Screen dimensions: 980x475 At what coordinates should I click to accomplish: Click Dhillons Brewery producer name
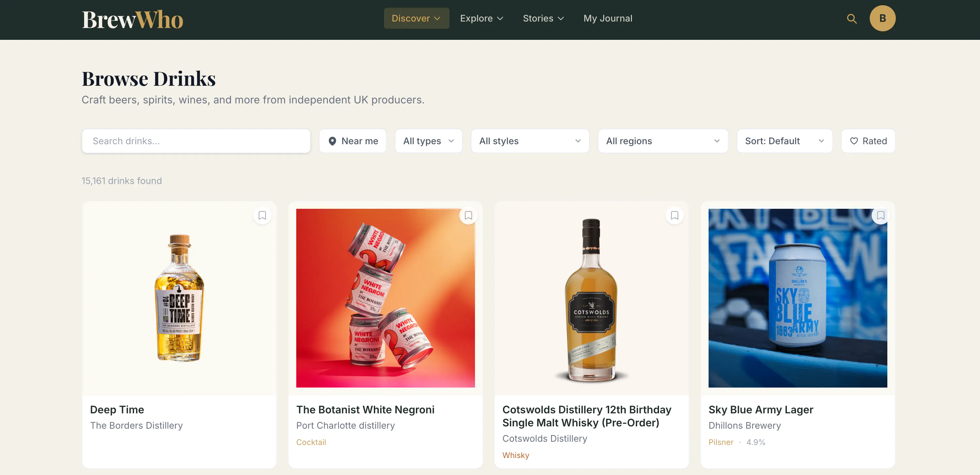point(744,425)
